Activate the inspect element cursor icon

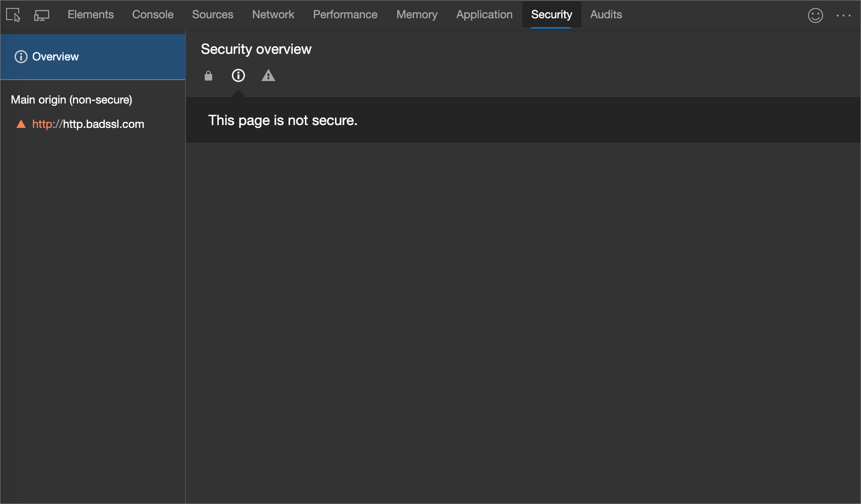(x=14, y=15)
